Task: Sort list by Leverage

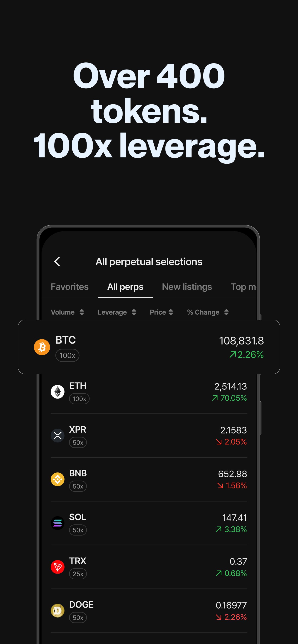Action: [x=117, y=312]
